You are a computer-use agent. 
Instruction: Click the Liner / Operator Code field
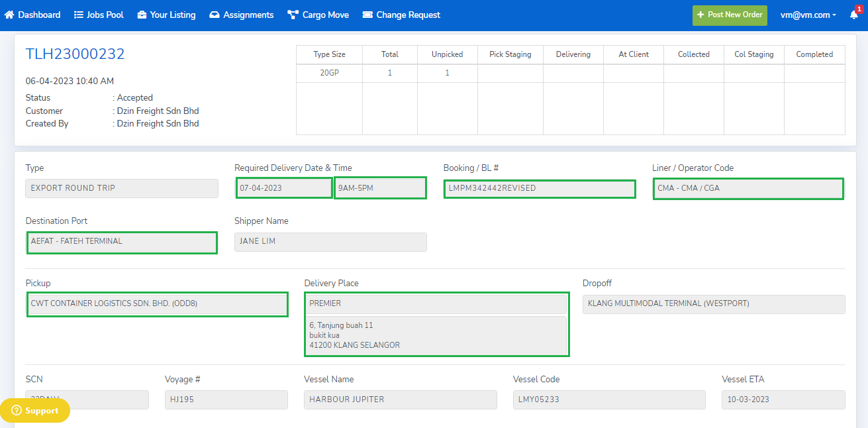747,189
